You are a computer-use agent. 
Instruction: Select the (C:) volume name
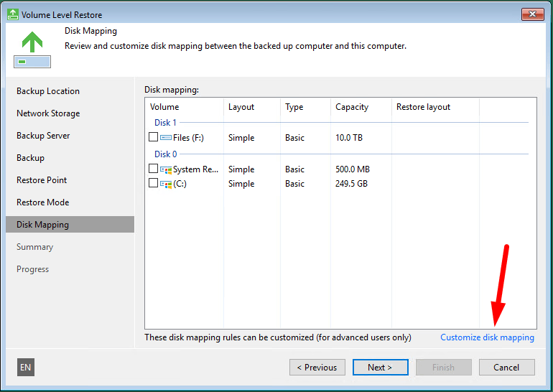coord(180,184)
